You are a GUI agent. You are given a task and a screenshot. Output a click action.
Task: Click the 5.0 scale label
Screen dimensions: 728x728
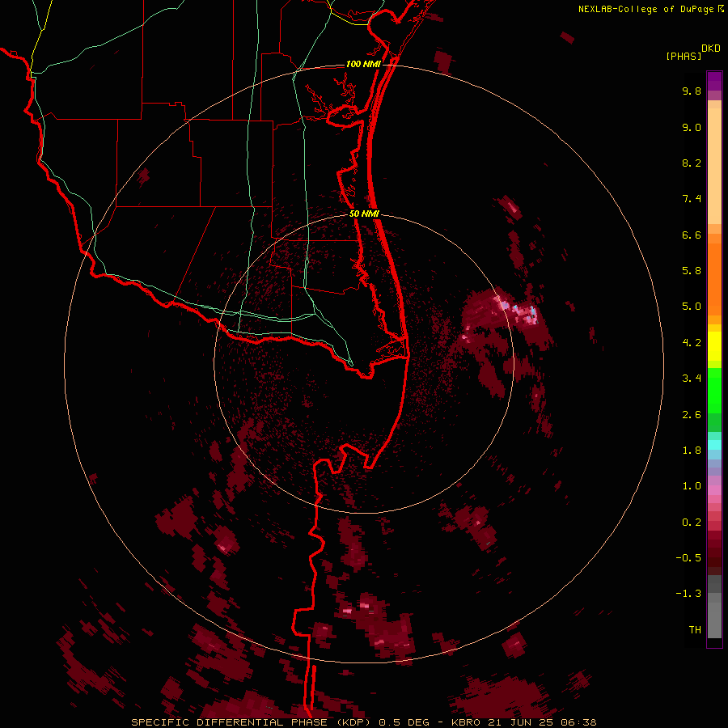[x=692, y=307]
